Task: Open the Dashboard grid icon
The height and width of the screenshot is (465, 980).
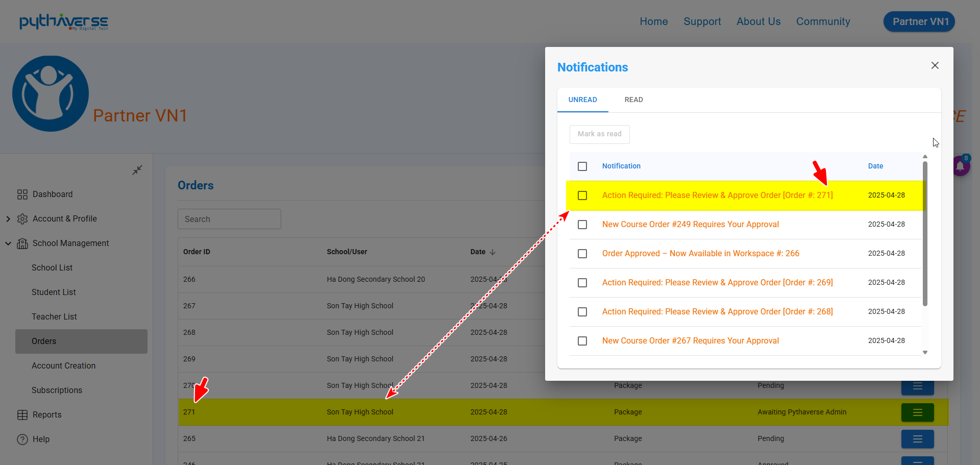Action: (22, 194)
